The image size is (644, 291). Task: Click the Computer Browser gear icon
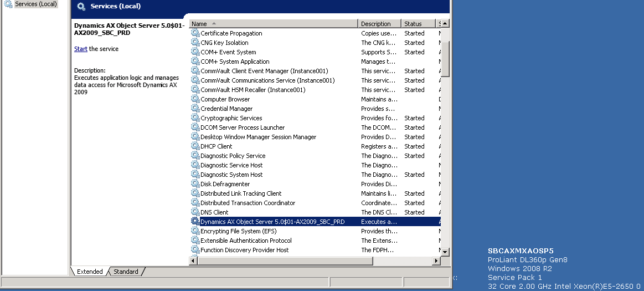point(195,99)
